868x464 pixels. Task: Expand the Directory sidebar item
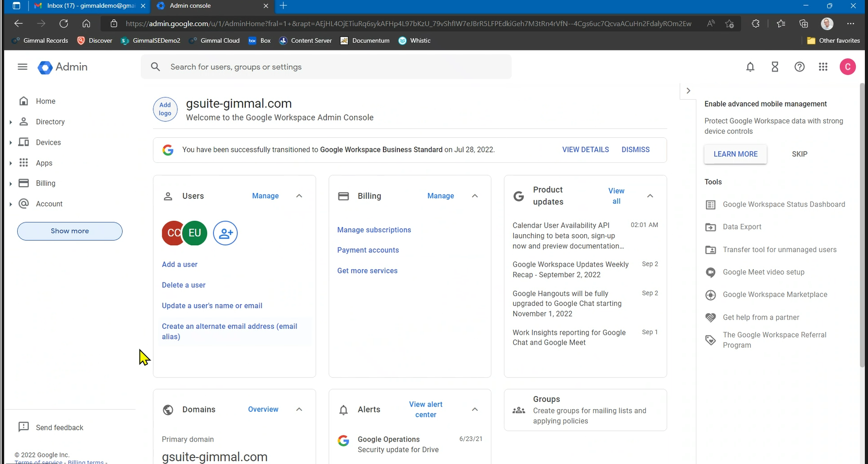(x=10, y=122)
